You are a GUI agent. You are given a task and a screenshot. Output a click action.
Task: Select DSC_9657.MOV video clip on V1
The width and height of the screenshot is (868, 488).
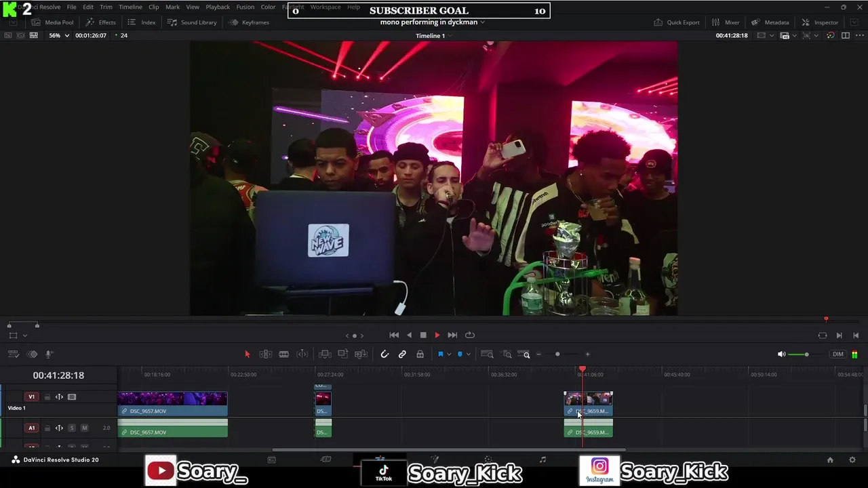[x=172, y=404]
